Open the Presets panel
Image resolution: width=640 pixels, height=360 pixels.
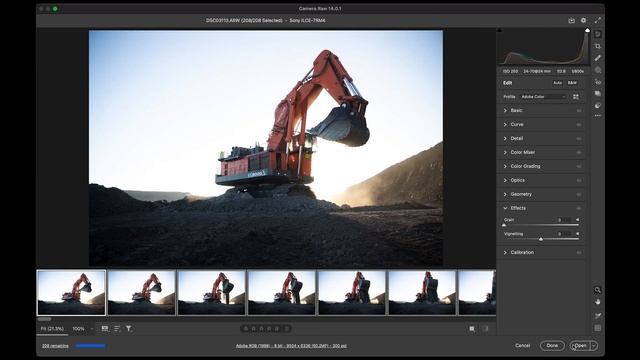pyautogui.click(x=598, y=106)
